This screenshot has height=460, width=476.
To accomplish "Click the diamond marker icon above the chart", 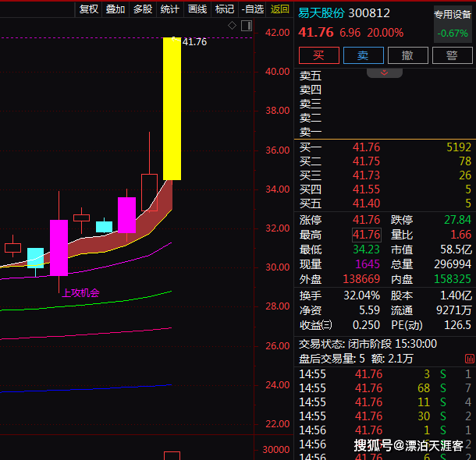I will point(232,26).
